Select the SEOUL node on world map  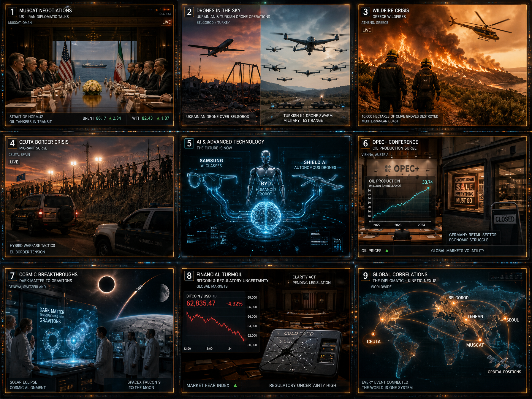504,319
